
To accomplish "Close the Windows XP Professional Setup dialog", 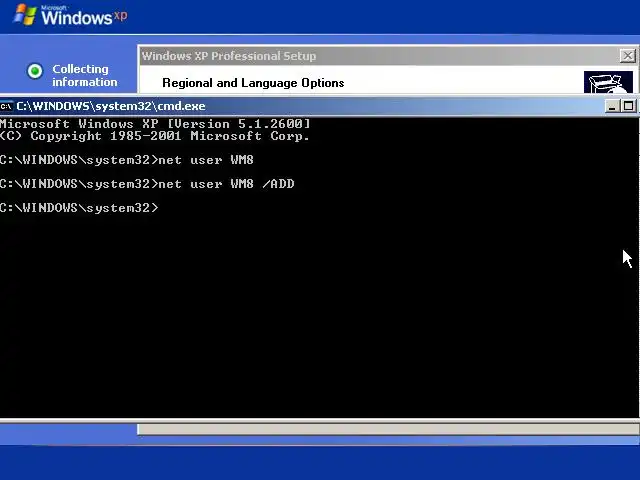I will pos(628,56).
